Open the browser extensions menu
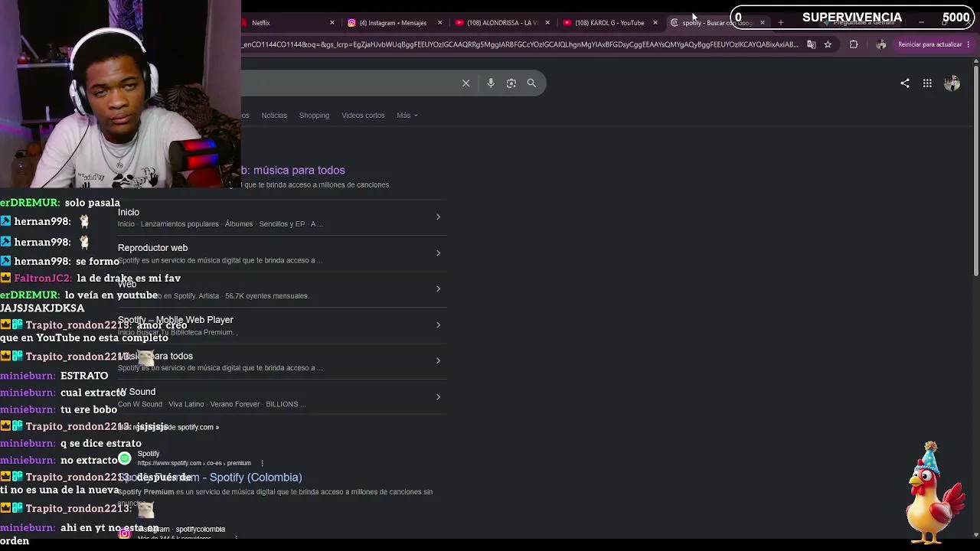Screen dimensions: 980x551 [854, 44]
